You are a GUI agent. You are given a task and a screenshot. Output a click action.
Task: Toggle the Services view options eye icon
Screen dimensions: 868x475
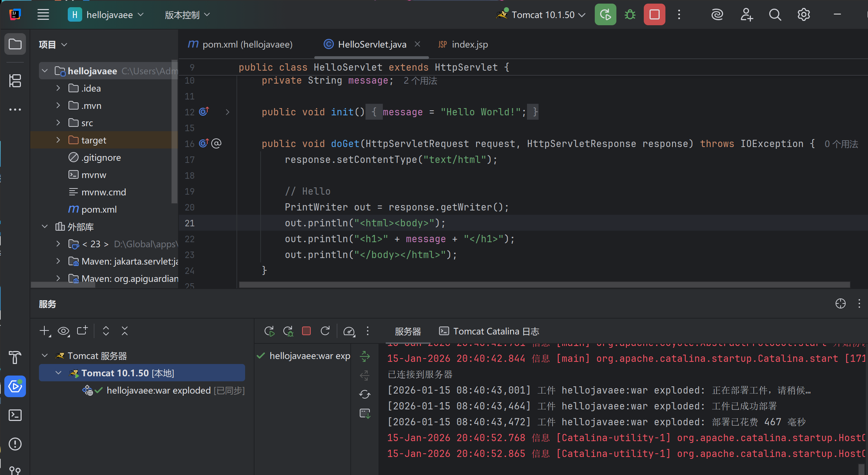pos(63,331)
